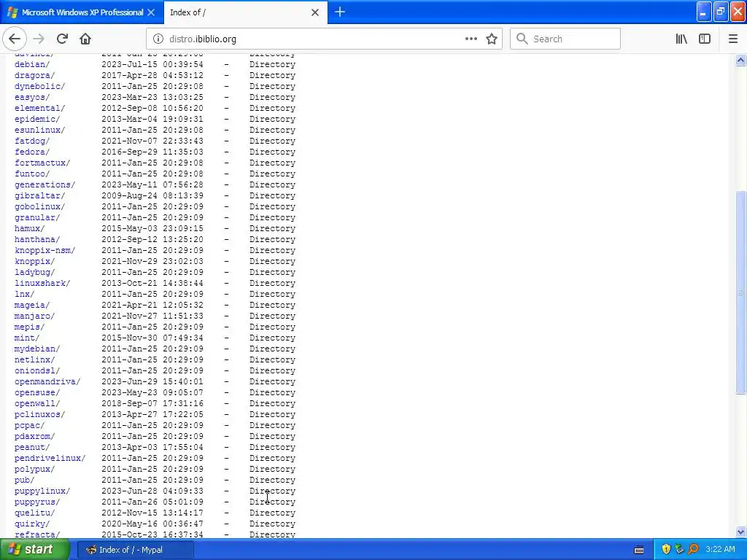Follow the esunlinux/ link
The width and height of the screenshot is (747, 560).
[x=39, y=130]
